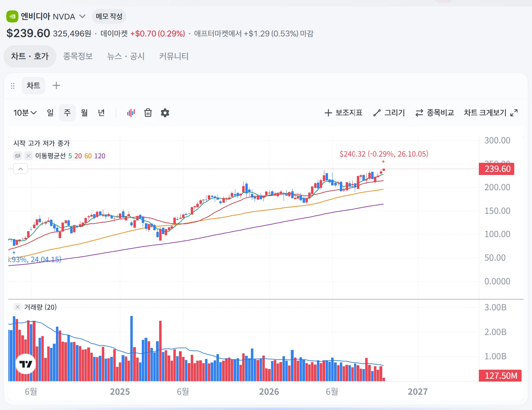Click the $240.32 high price annotation
532x410 pixels.
click(384, 154)
